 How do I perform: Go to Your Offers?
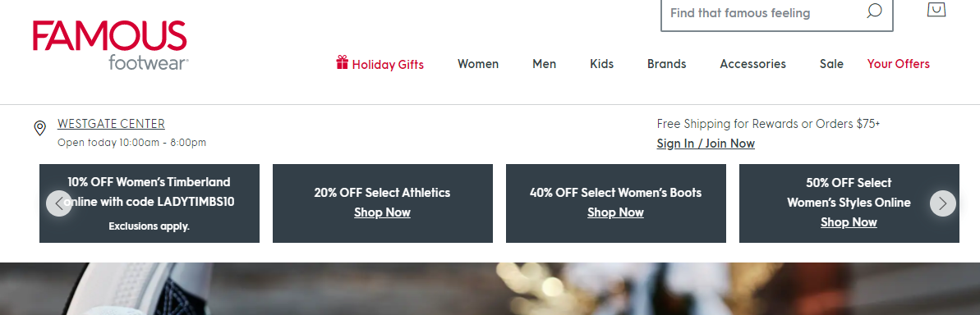899,64
